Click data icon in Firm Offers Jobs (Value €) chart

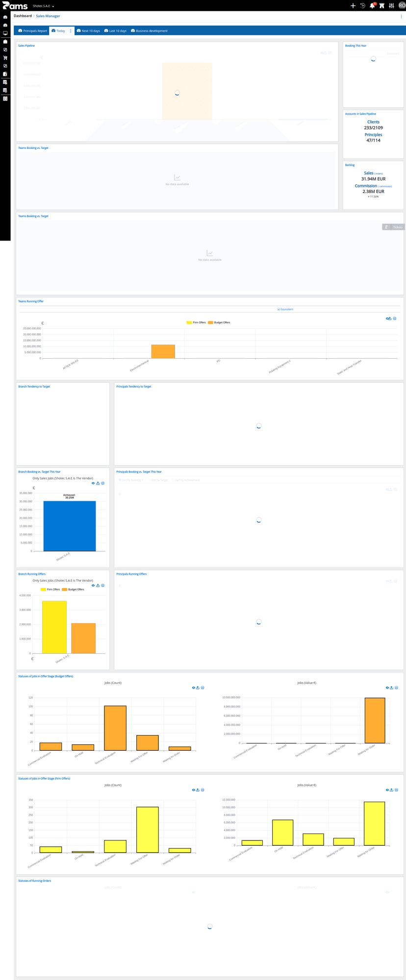point(397,790)
